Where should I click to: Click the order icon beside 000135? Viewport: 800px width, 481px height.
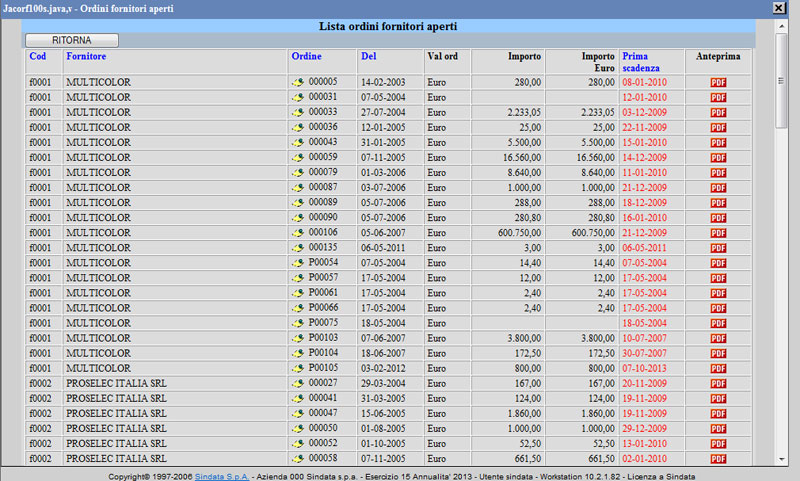tap(298, 248)
